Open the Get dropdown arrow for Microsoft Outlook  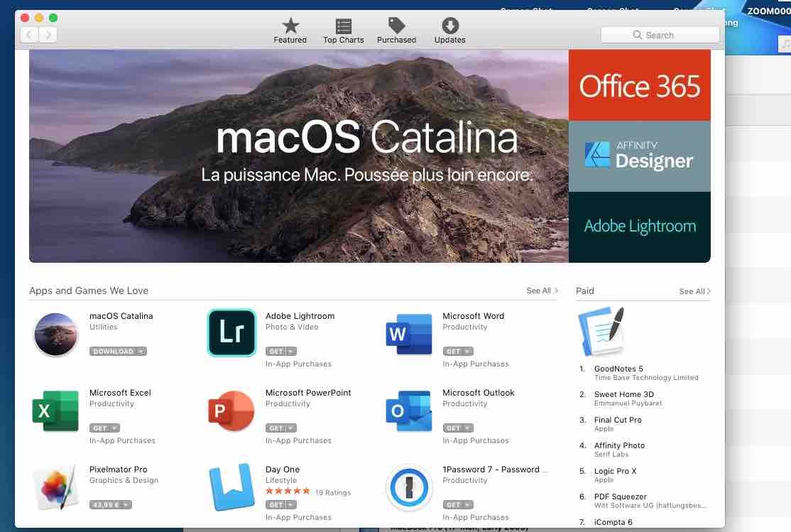[x=468, y=428]
